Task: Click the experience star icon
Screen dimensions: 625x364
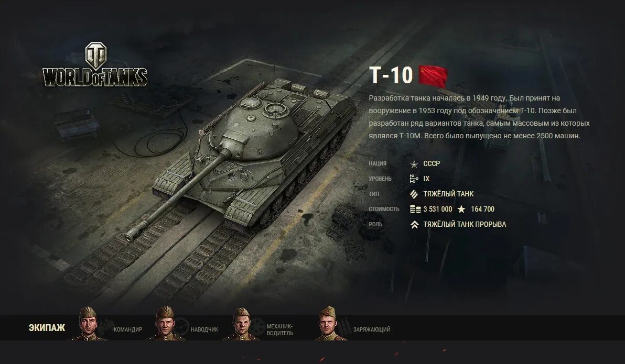Action: (461, 209)
